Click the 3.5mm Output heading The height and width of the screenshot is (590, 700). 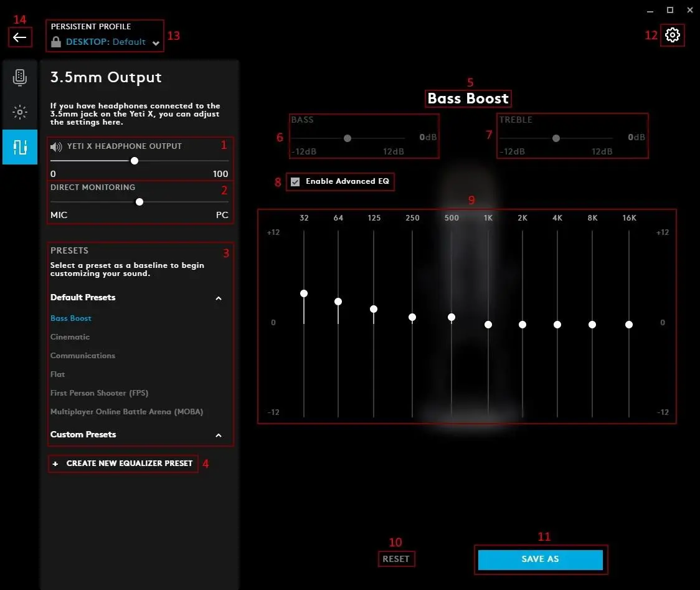pyautogui.click(x=106, y=77)
